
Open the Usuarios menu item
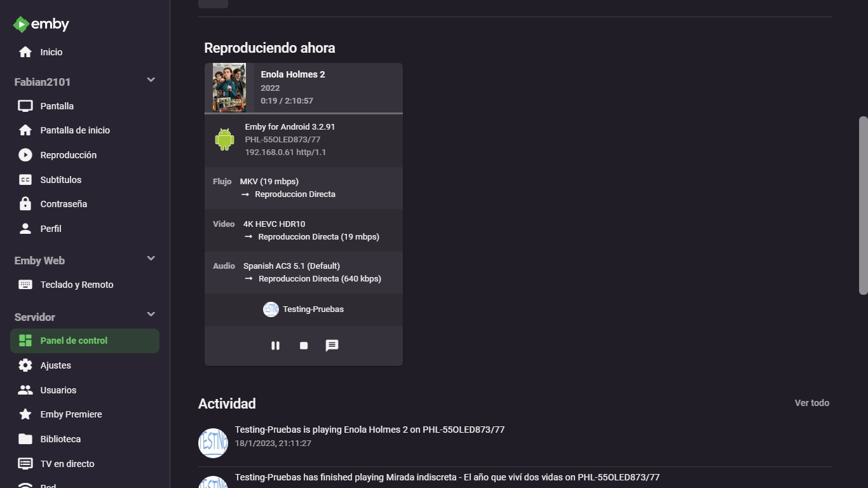click(x=58, y=390)
